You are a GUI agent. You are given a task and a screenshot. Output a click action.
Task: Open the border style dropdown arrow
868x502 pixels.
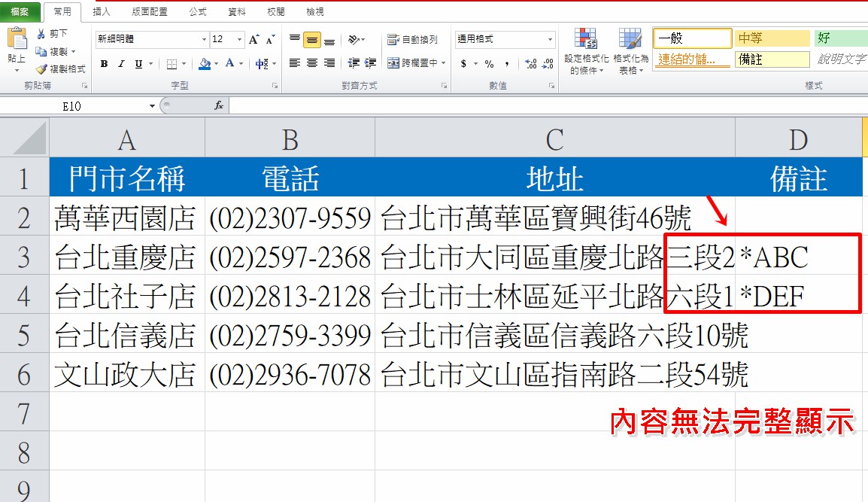[182, 63]
